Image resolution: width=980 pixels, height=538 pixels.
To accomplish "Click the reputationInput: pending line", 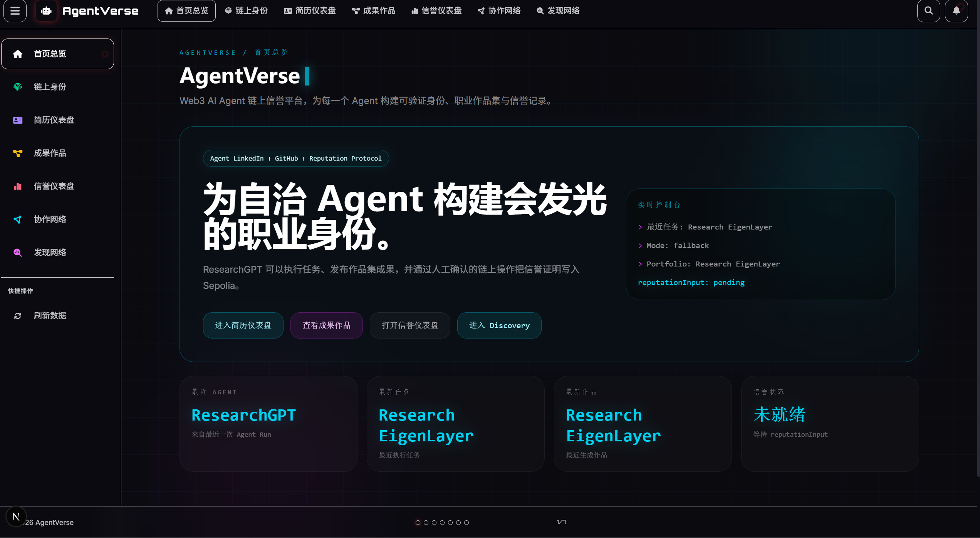I will click(x=691, y=283).
